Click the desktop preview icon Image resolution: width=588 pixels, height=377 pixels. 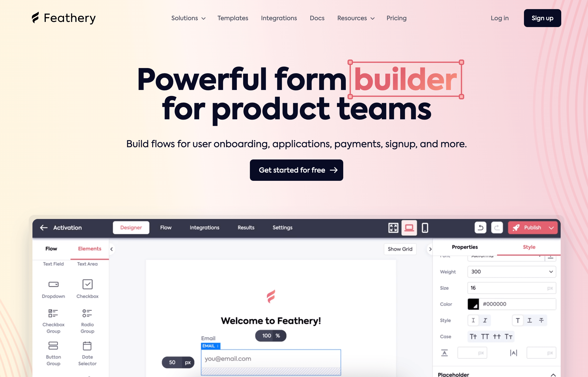[x=409, y=228]
